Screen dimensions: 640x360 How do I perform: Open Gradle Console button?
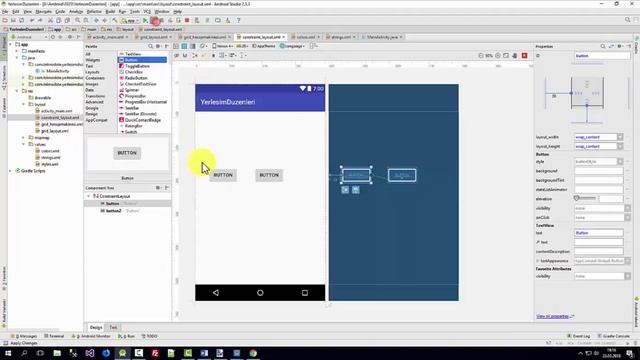[613, 336]
